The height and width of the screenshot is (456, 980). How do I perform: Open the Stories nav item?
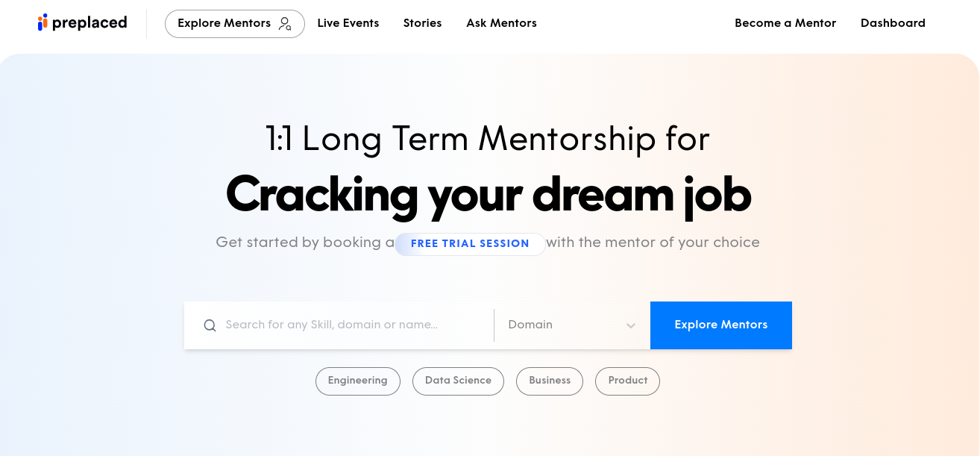423,23
